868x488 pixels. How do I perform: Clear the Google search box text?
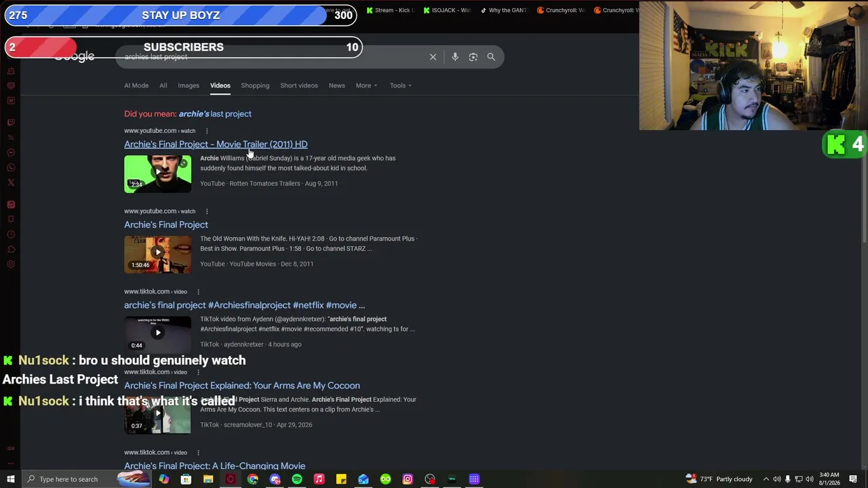(433, 57)
